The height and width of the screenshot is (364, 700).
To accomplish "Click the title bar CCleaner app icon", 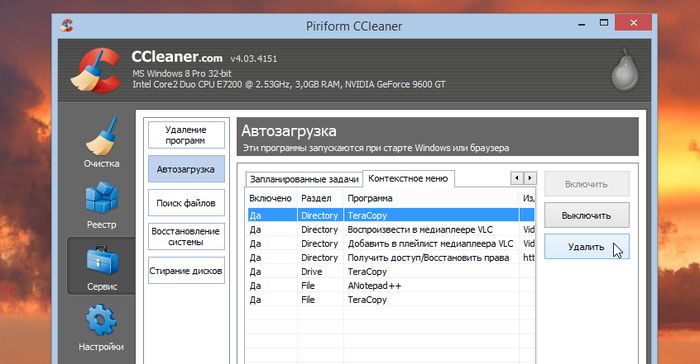I will tap(67, 25).
